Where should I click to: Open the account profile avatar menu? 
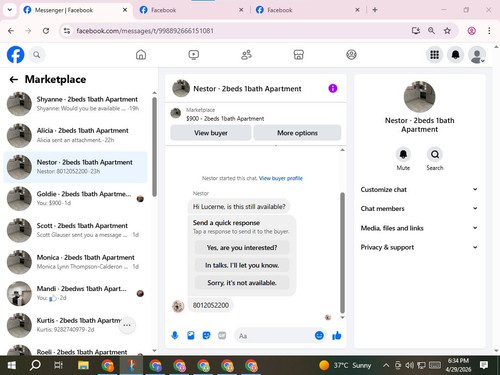coord(477,55)
